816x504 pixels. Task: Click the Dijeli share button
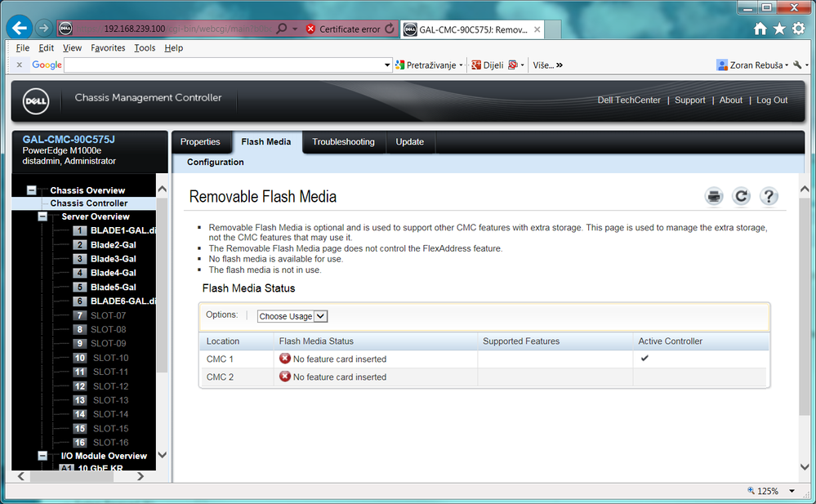488,65
